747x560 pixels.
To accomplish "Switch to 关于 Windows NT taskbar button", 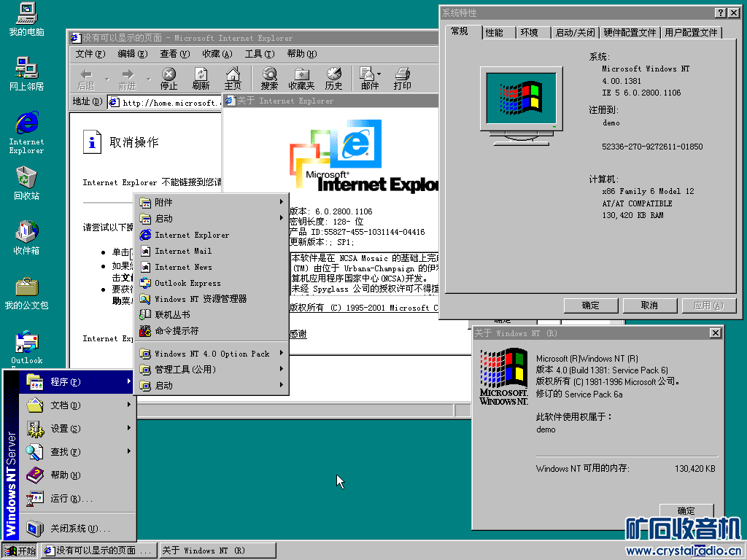I will click(217, 551).
